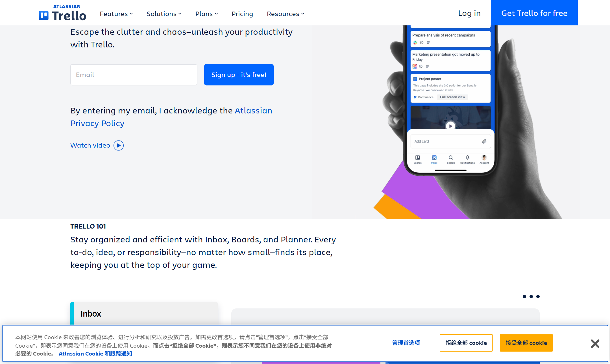
Task: Expand the Resources menu
Action: [x=286, y=14]
